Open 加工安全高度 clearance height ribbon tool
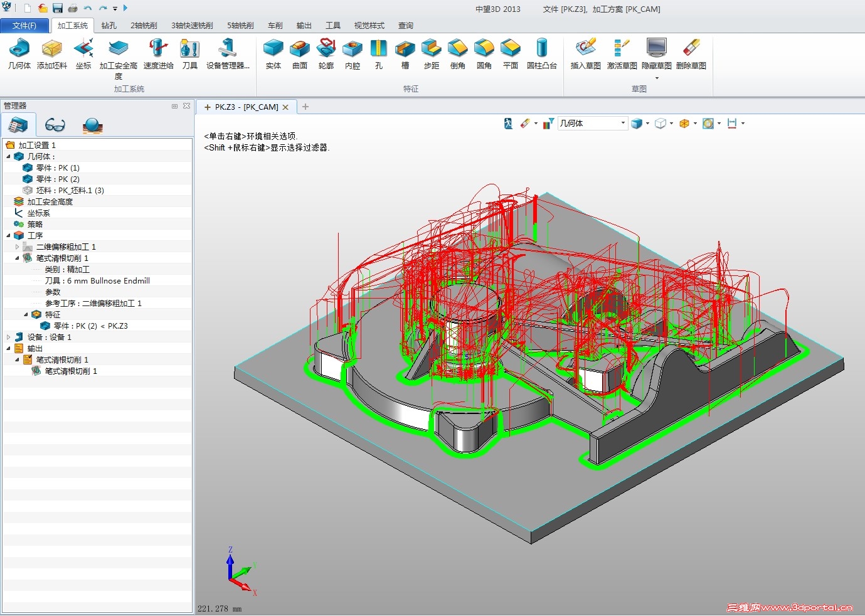Viewport: 865px width, 616px height. (119, 59)
